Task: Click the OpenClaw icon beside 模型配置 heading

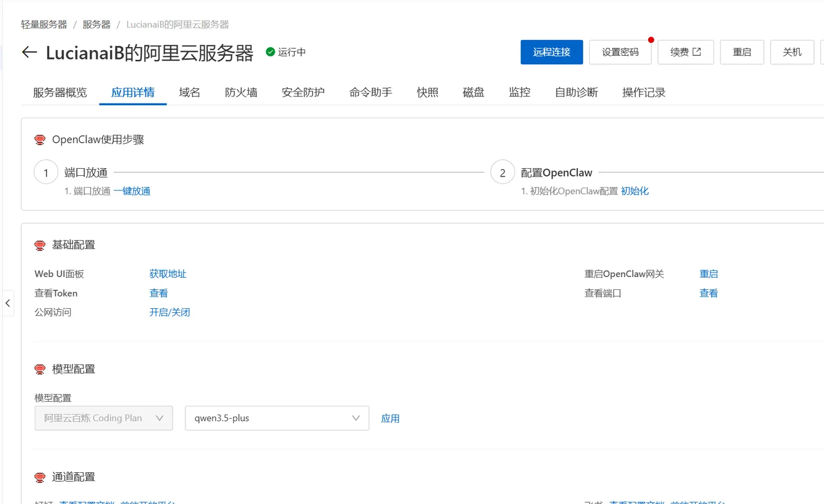Action: pos(40,369)
